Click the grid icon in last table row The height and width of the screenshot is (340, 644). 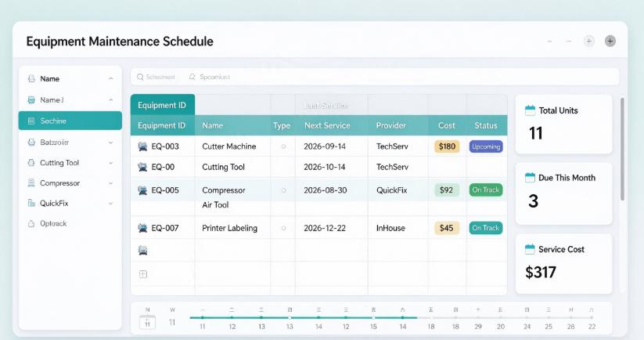pos(143,274)
